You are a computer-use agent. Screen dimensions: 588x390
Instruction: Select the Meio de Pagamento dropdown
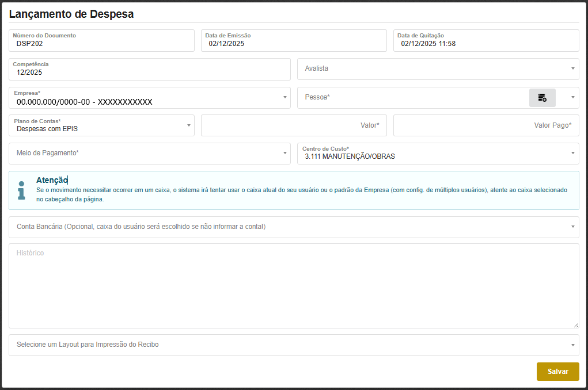(150, 153)
